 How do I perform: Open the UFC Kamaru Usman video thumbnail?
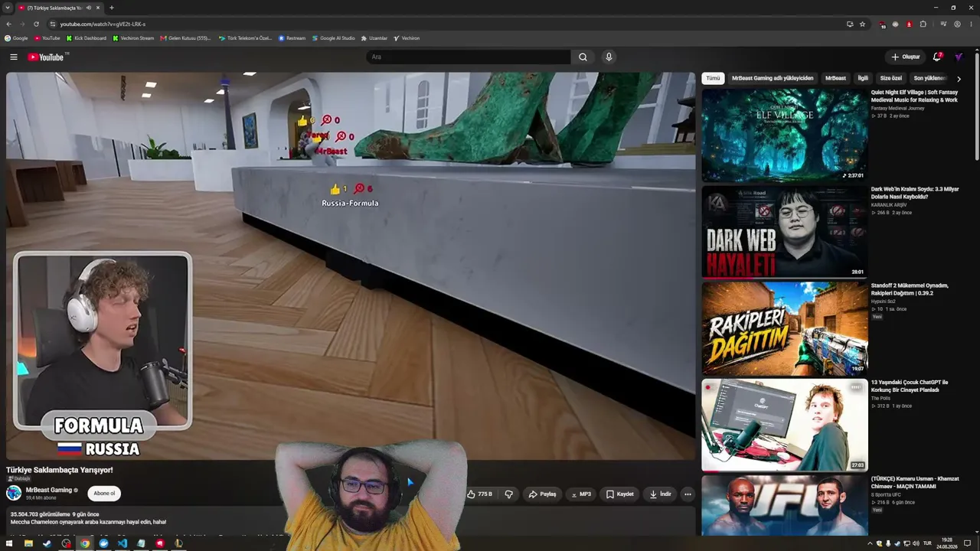click(785, 505)
